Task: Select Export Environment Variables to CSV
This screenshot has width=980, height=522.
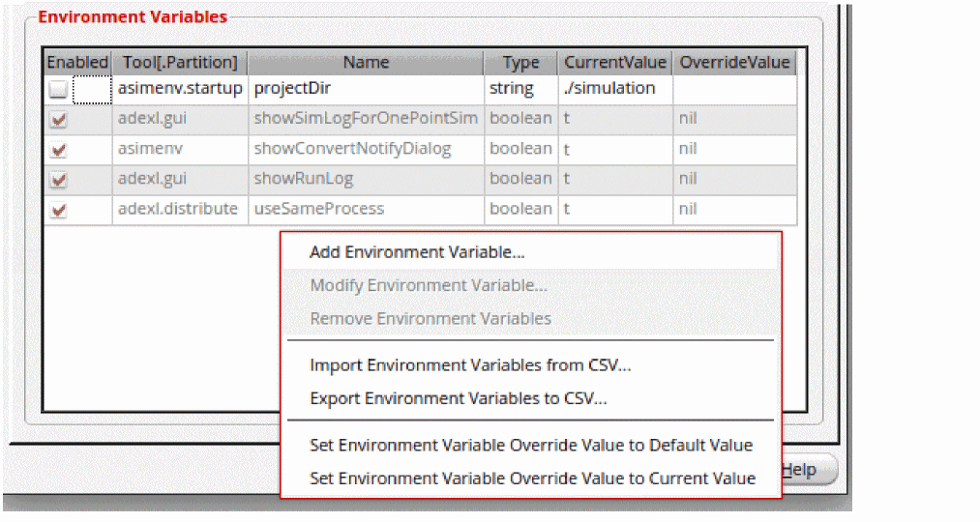Action: pyautogui.click(x=458, y=398)
